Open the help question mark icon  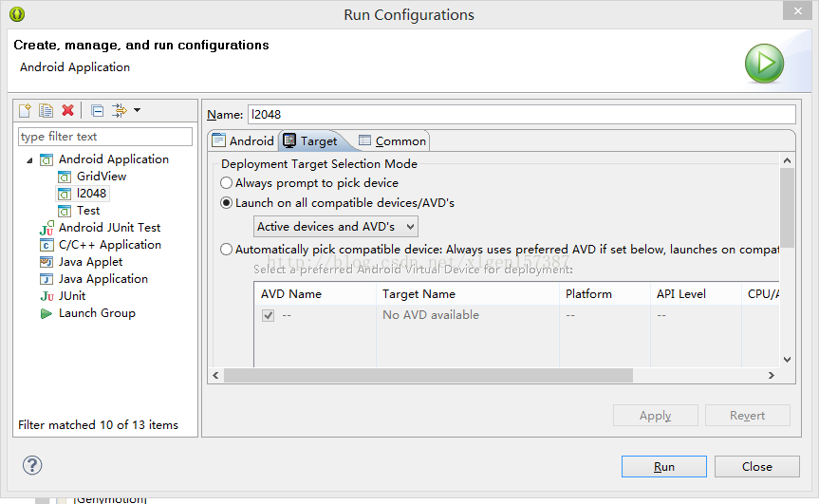(x=33, y=465)
